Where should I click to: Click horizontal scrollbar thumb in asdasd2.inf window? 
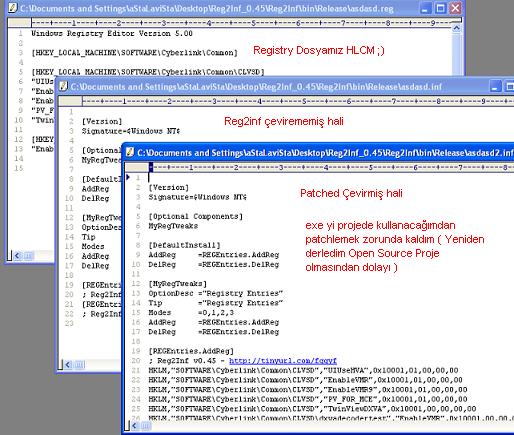click(x=146, y=426)
